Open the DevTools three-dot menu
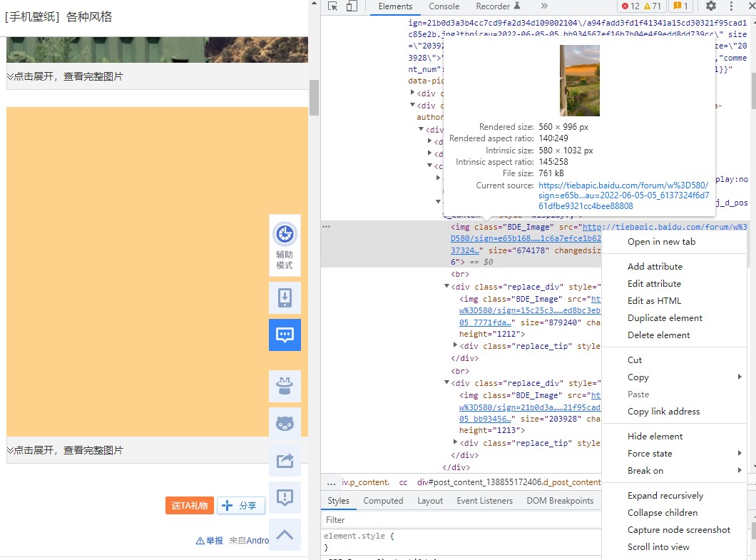This screenshot has height=560, width=756. (731, 6)
